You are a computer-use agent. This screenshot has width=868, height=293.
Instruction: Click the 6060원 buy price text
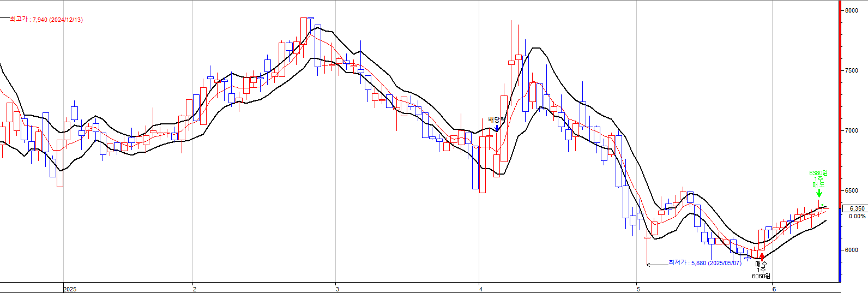pyautogui.click(x=761, y=276)
